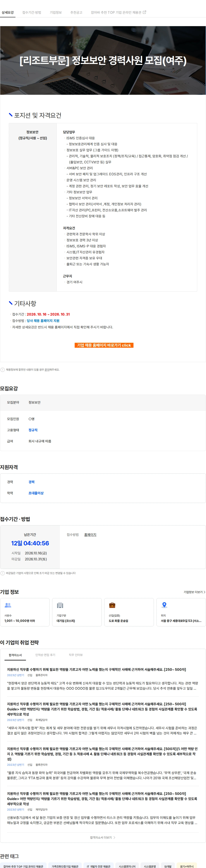The image size is (206, 868).
Task: Click chevron next to 기업정보 더보기
Action: coord(204,592)
